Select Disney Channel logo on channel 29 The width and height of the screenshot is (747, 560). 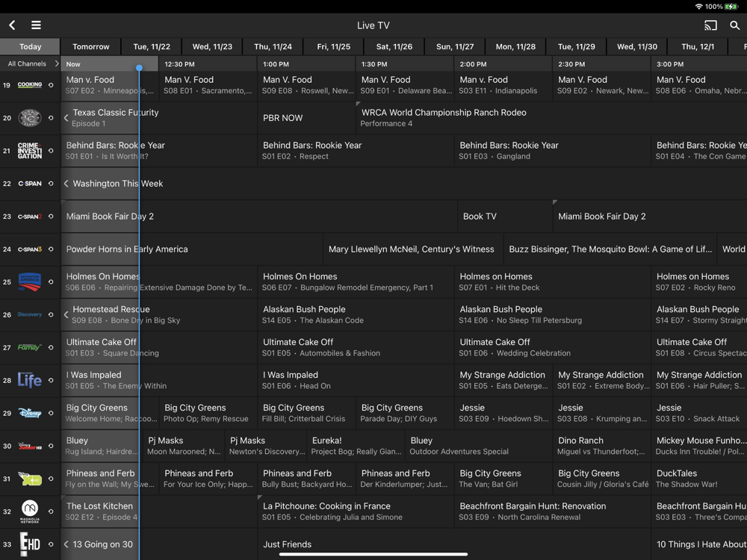point(30,413)
